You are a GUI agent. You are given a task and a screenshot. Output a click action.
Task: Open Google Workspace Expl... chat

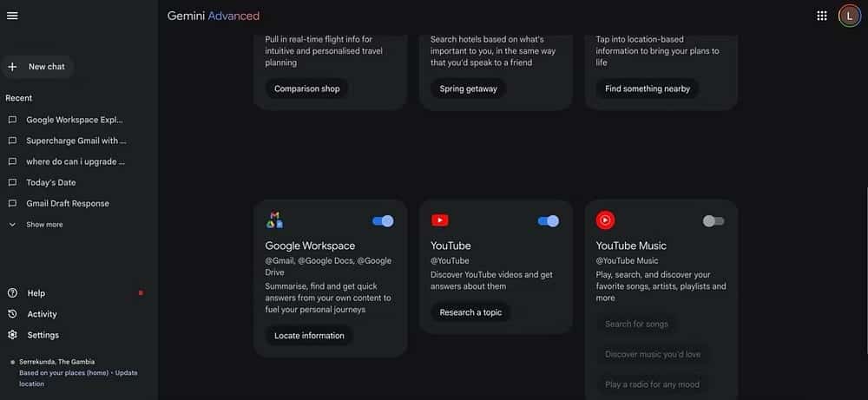click(x=75, y=120)
